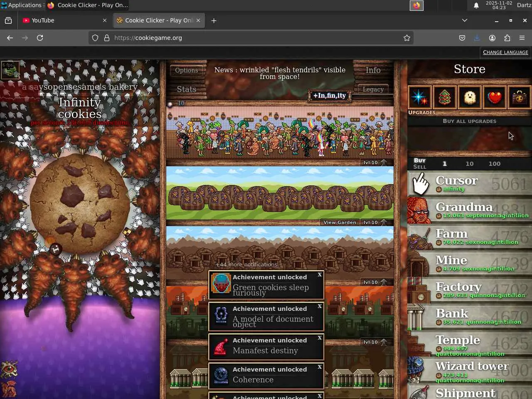Open a new browser tab
This screenshot has width=532, height=399.
pyautogui.click(x=214, y=20)
